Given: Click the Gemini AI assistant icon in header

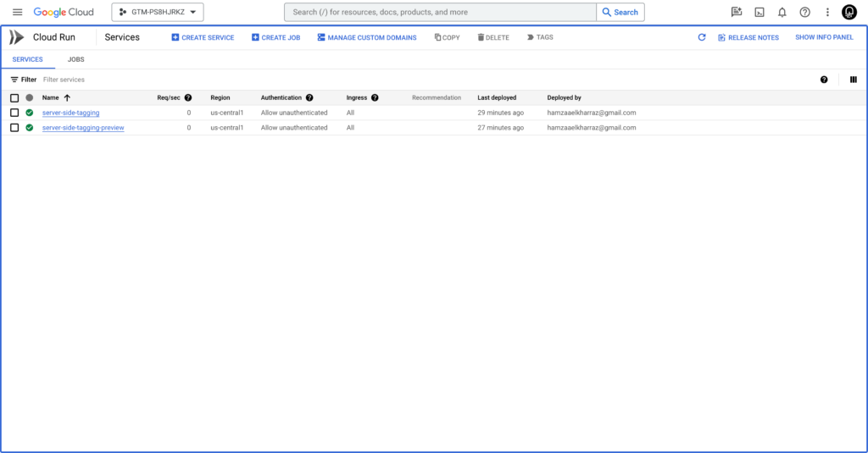Looking at the screenshot, I should pos(737,12).
